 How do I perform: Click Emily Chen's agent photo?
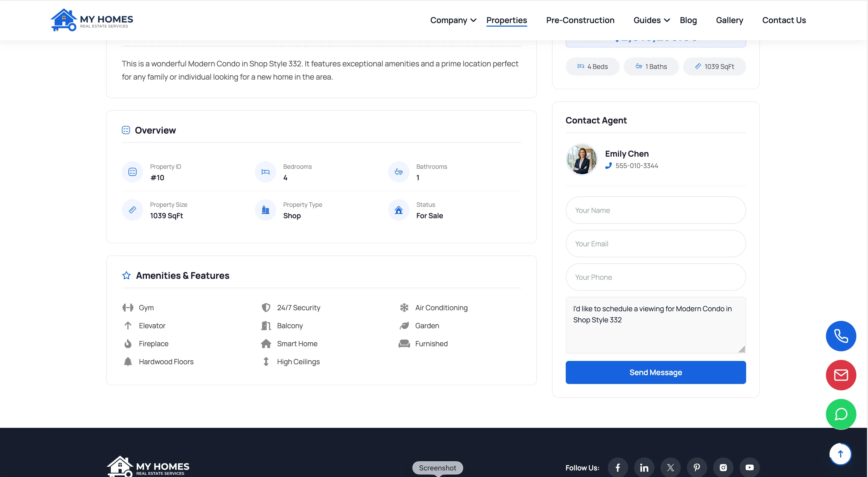(582, 159)
